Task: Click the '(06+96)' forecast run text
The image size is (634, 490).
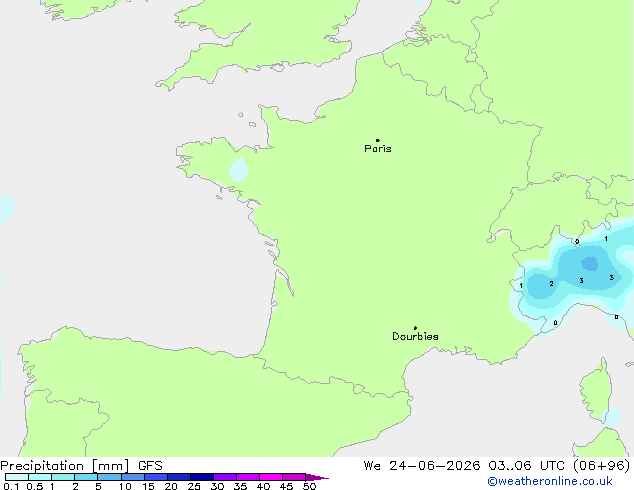Action: tap(601, 466)
